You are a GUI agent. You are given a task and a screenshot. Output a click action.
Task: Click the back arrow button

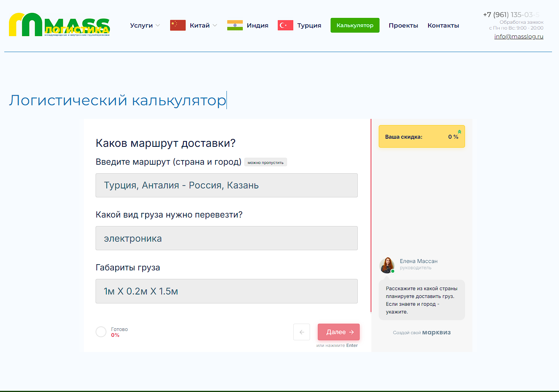pyautogui.click(x=301, y=332)
